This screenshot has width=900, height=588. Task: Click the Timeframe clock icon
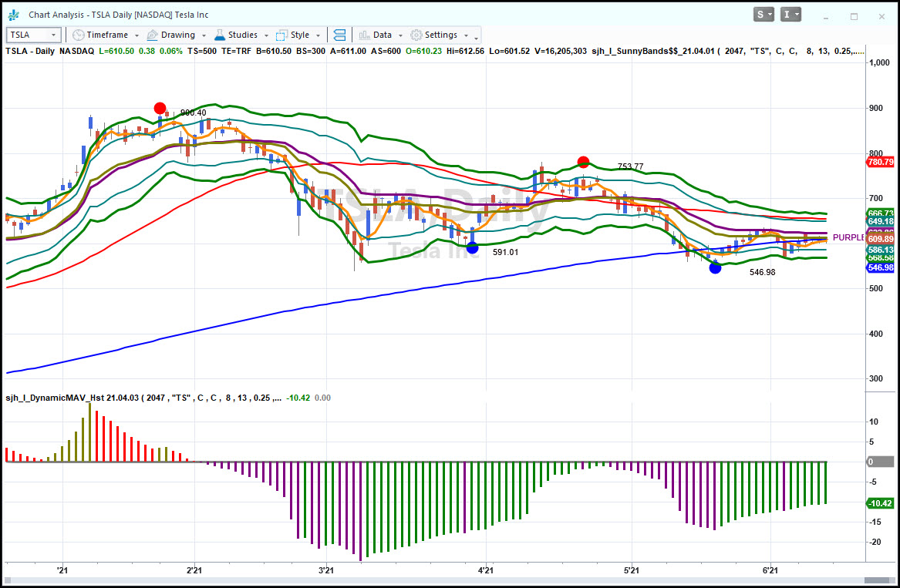79,35
